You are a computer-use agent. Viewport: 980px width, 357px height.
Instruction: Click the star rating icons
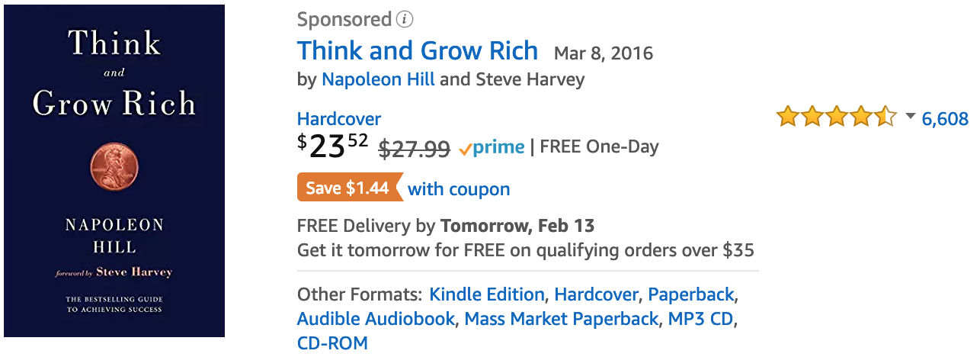[x=837, y=118]
